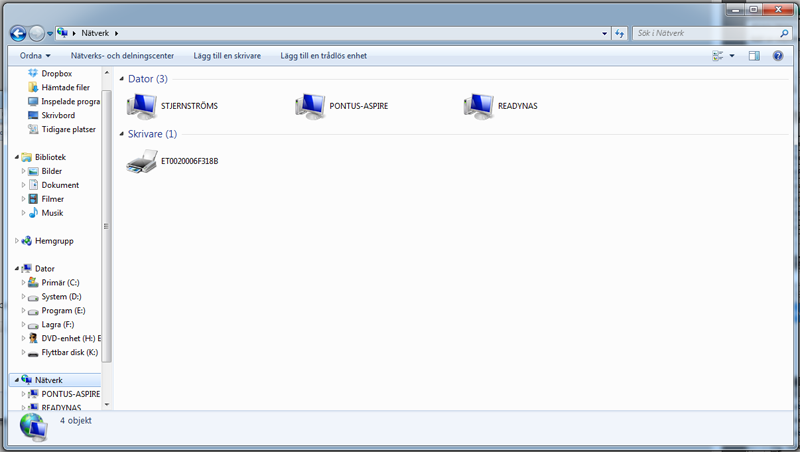800x452 pixels.
Task: Expand the Bilder library
Action: coord(23,171)
